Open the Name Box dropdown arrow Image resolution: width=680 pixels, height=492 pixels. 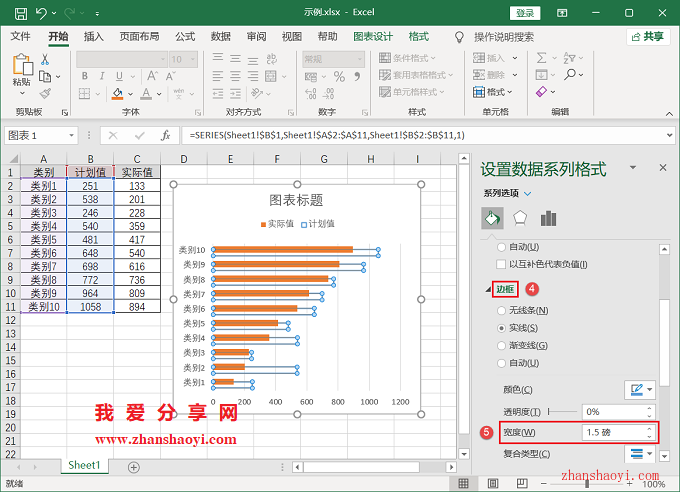pos(72,135)
